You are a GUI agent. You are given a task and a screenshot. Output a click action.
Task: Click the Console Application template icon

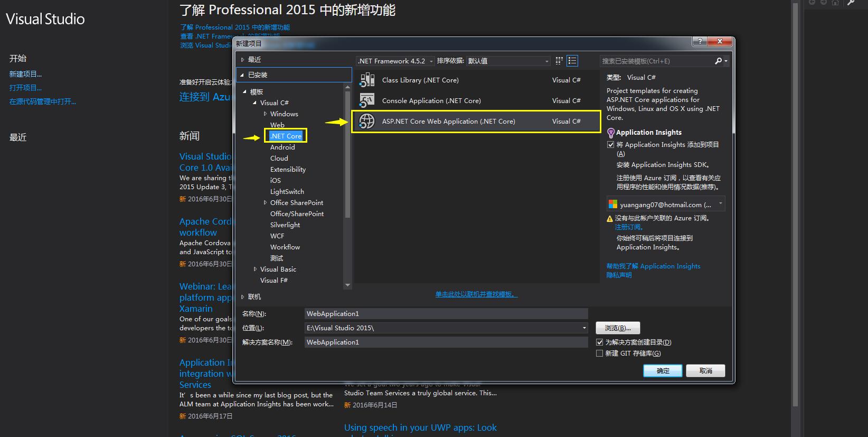coord(367,100)
